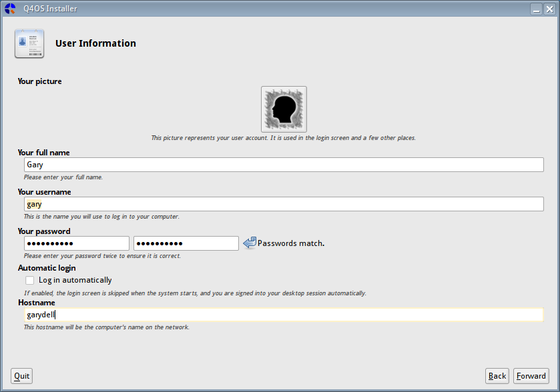This screenshot has width=560, height=392.
Task: Click the User Information heading
Action: 95,43
